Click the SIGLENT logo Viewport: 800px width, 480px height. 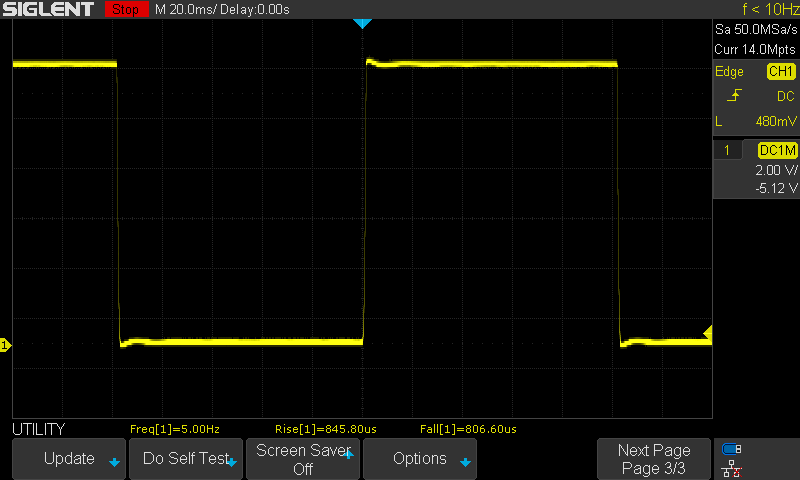pos(48,9)
